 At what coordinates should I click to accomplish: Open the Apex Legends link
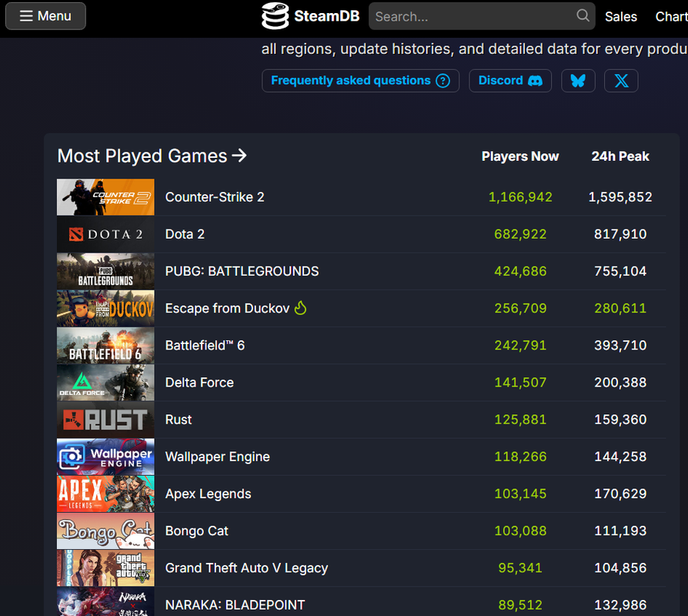coord(208,494)
